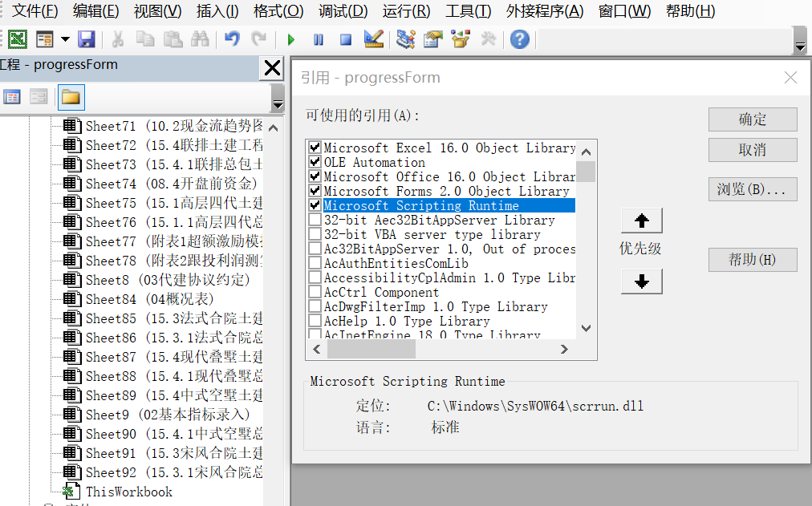The image size is (812, 506).
Task: Click the Break pause icon
Action: coord(319,39)
